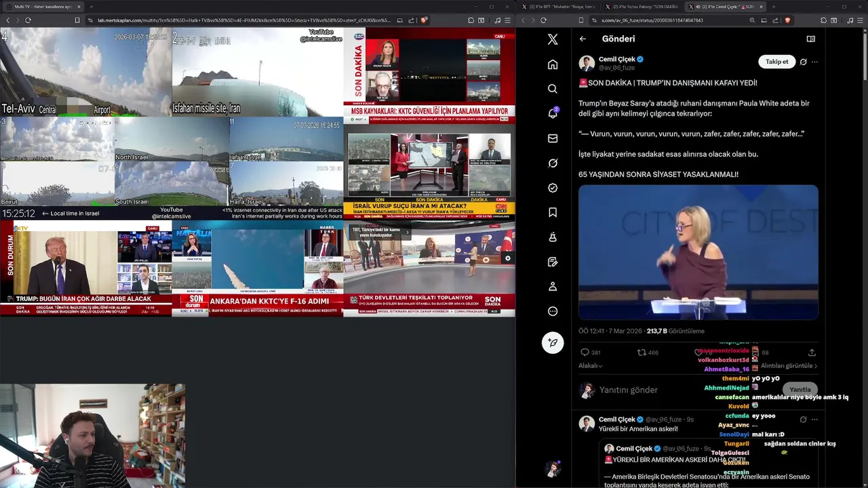Open the account avatar switcher at sidebar bottom
This screenshot has height=488, width=868.
[553, 469]
